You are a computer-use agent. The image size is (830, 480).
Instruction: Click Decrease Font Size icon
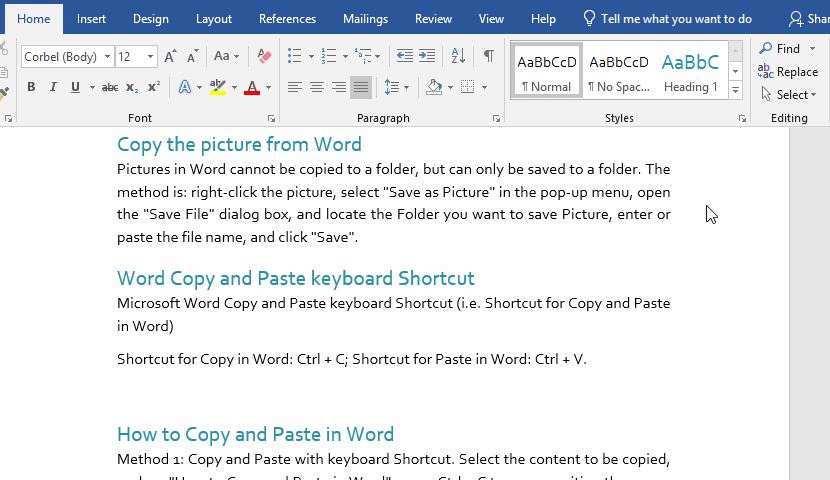click(x=192, y=56)
